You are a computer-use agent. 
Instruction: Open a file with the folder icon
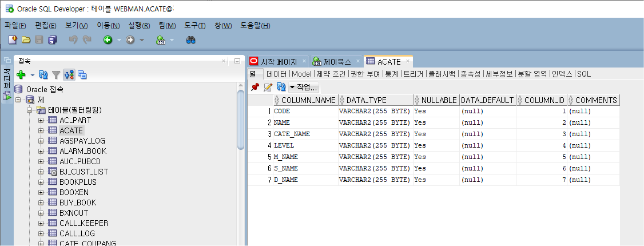tap(26, 40)
